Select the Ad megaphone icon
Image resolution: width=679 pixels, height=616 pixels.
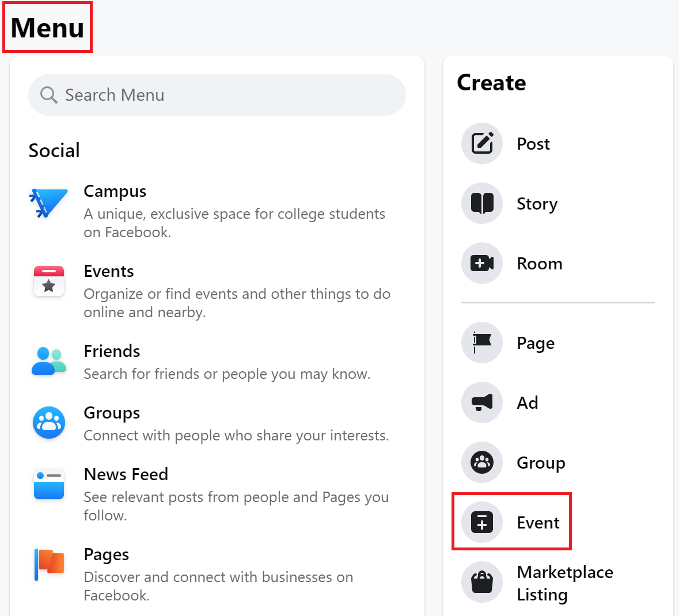coord(482,402)
